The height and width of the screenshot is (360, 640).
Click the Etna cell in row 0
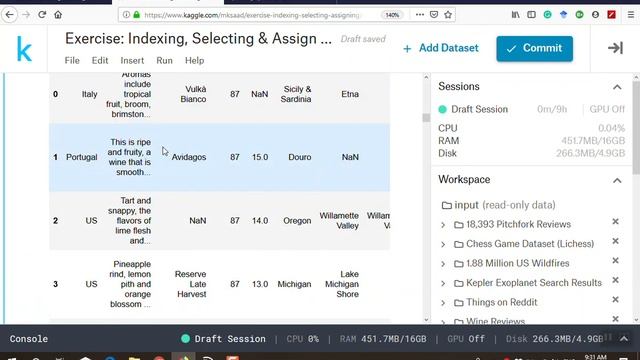350,94
